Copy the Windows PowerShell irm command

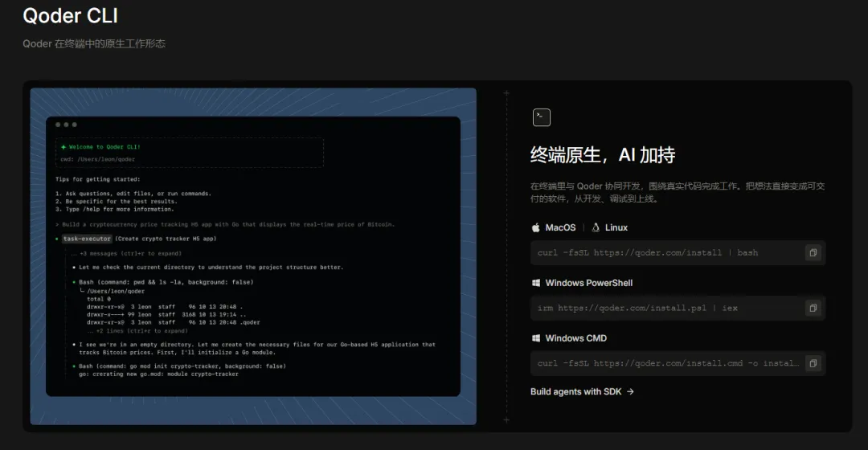(x=813, y=309)
